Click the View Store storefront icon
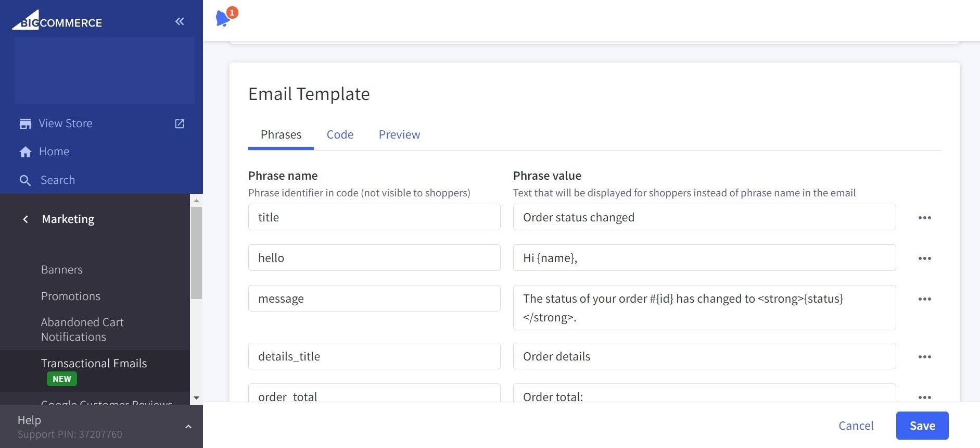The image size is (980, 448). coord(25,124)
